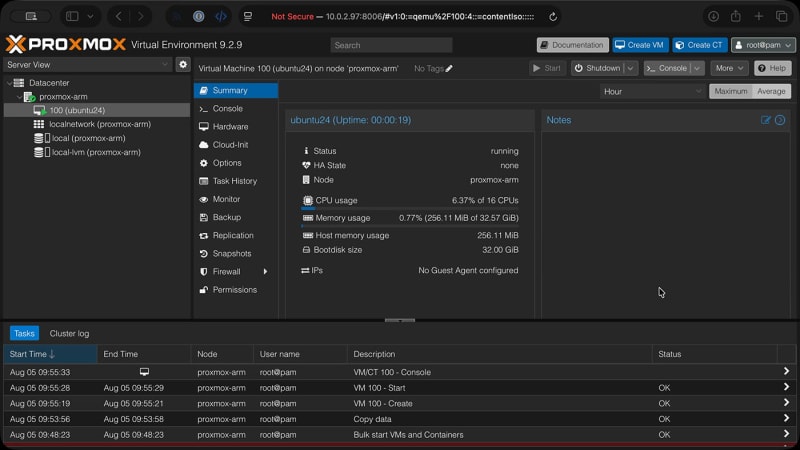
Task: Go back in browser history
Action: 119,16
